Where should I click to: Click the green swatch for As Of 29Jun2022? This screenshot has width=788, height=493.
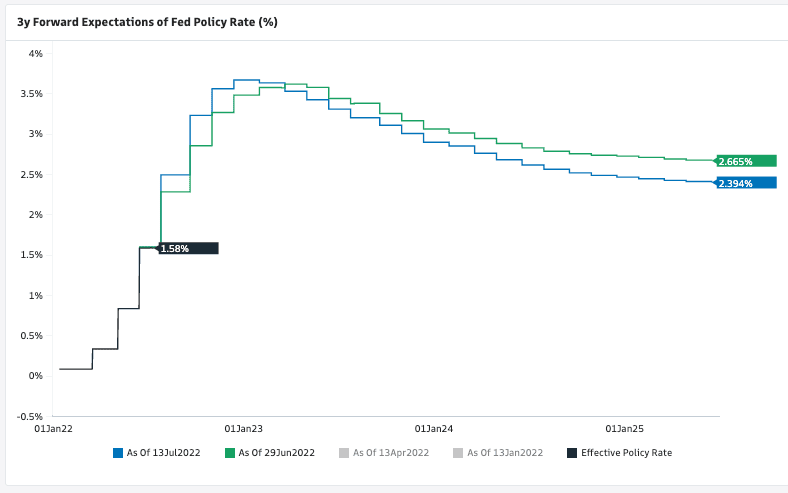coord(230,453)
